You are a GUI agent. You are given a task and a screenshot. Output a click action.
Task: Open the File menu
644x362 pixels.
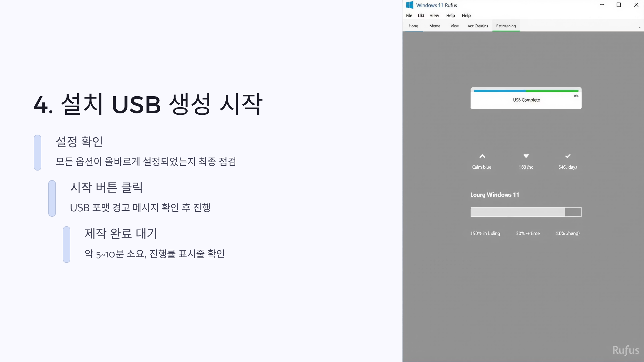pos(409,16)
